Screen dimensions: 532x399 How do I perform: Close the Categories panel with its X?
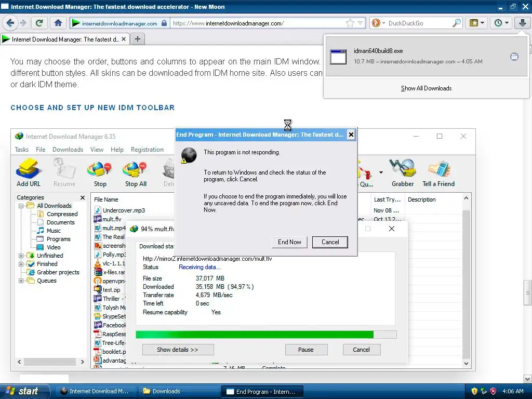(83, 197)
